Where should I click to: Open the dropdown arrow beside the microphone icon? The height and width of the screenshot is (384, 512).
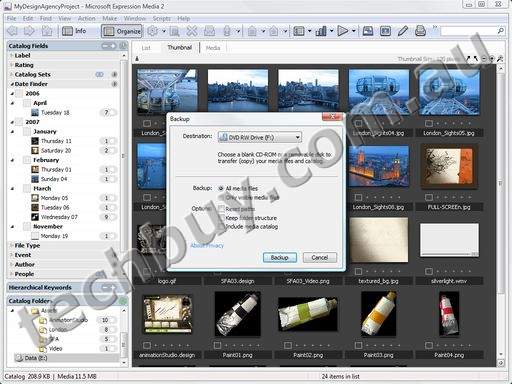click(238, 31)
